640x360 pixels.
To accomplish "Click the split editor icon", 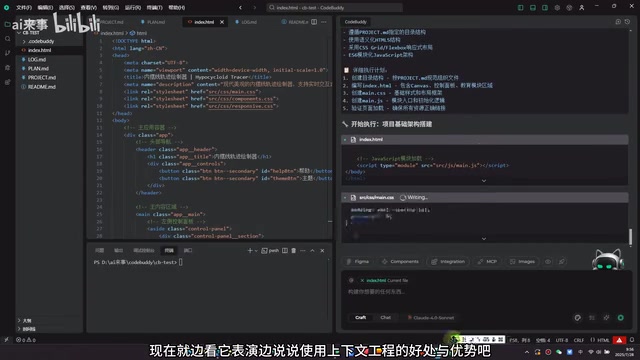I will 314,22.
